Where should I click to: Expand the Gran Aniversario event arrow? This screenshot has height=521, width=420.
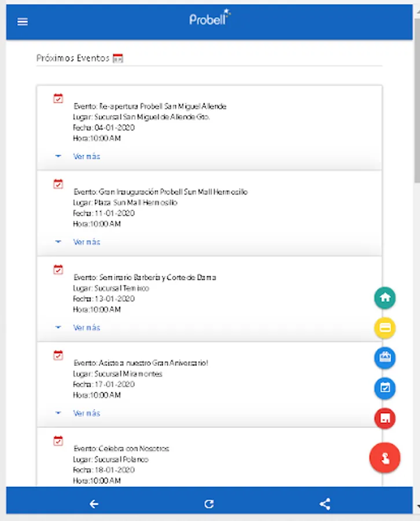click(x=58, y=413)
